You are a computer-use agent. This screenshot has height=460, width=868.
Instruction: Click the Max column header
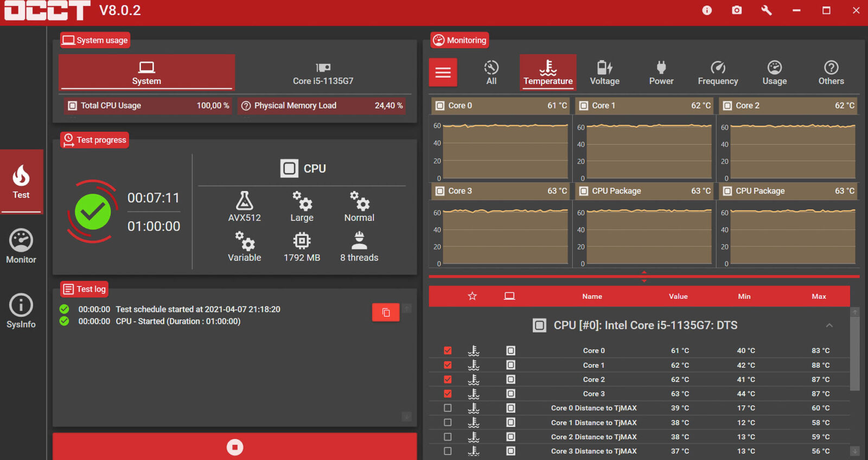(x=819, y=296)
